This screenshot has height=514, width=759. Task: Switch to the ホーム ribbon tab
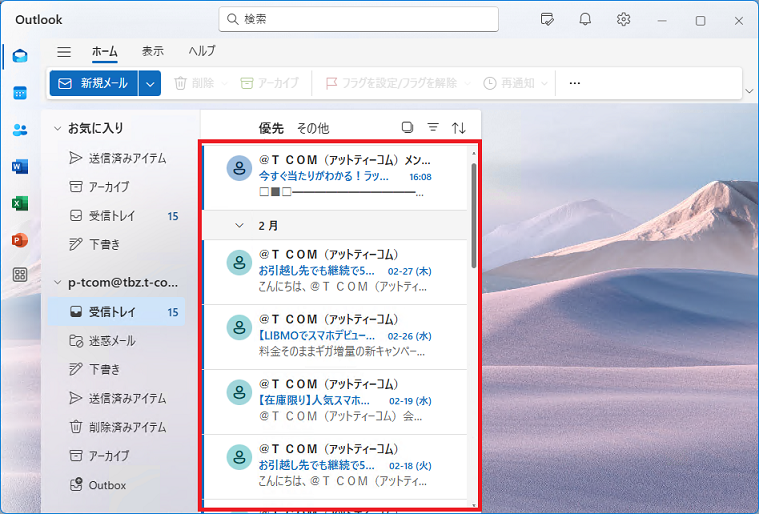tap(105, 51)
